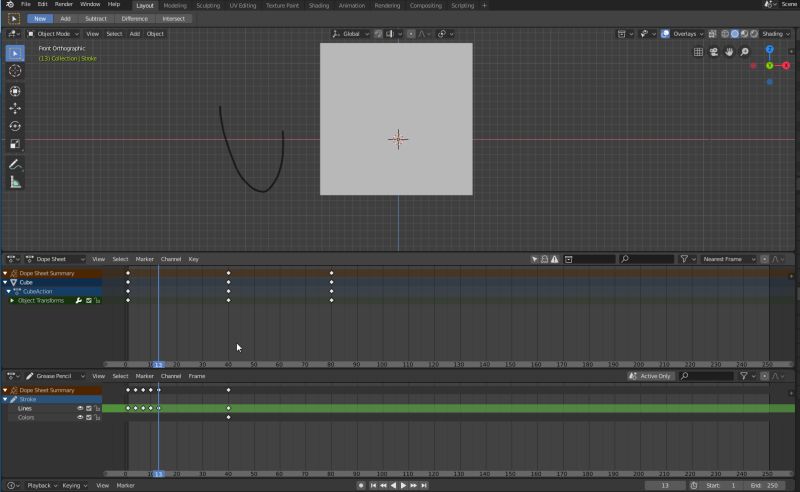Open the Playback popover

point(42,485)
